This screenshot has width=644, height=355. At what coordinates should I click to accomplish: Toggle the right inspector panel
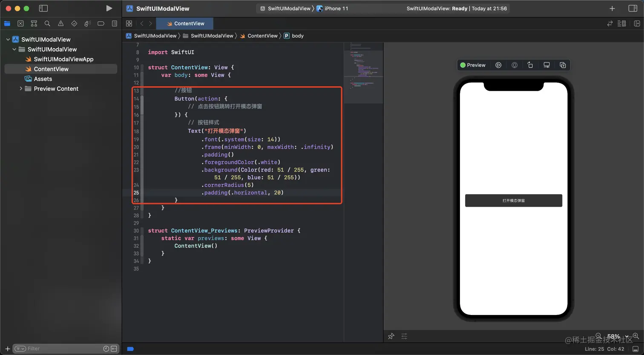(x=632, y=9)
